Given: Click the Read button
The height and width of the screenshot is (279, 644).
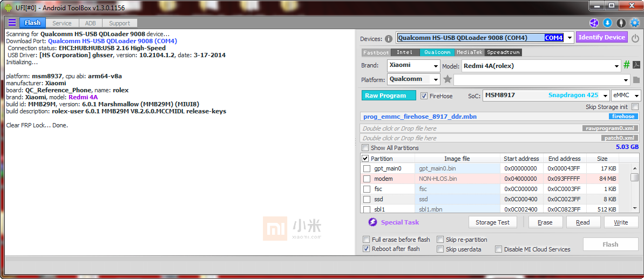Looking at the screenshot, I should tap(583, 222).
